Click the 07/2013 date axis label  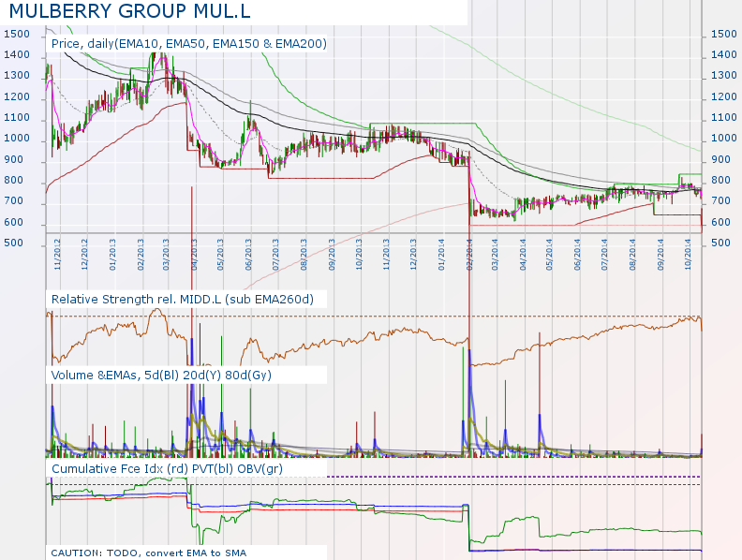pos(275,255)
